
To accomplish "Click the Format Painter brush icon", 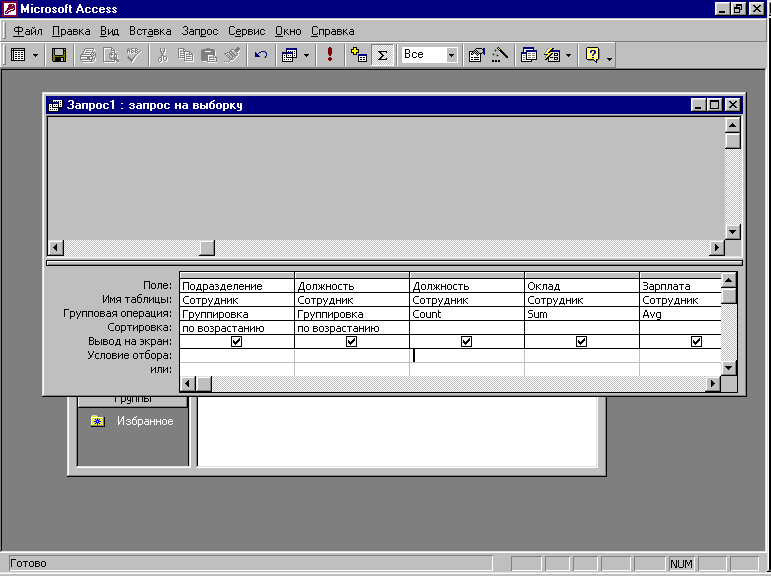I will [232, 55].
